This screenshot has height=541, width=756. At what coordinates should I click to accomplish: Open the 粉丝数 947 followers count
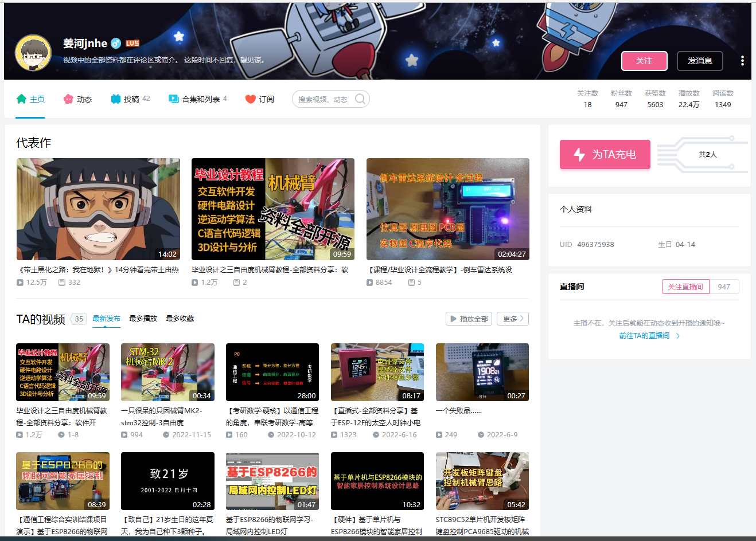[621, 99]
